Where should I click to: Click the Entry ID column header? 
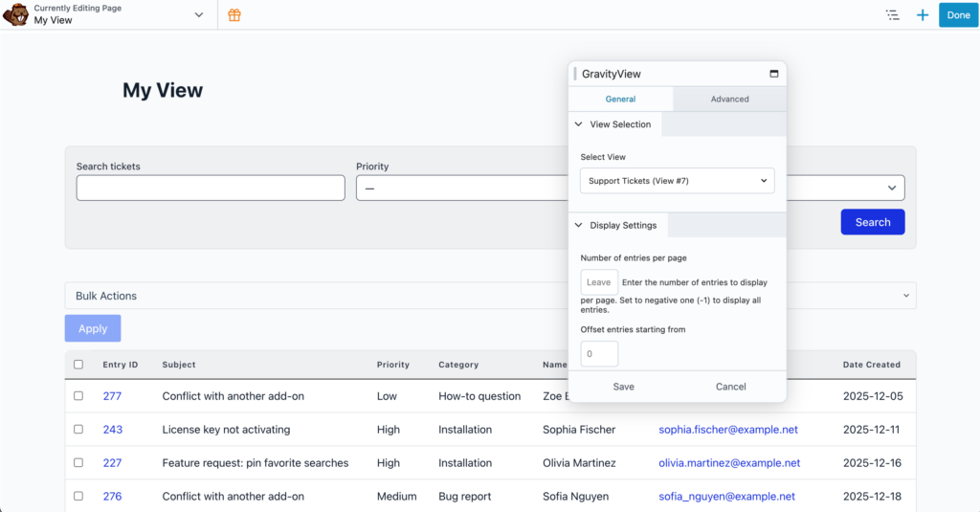coord(121,365)
